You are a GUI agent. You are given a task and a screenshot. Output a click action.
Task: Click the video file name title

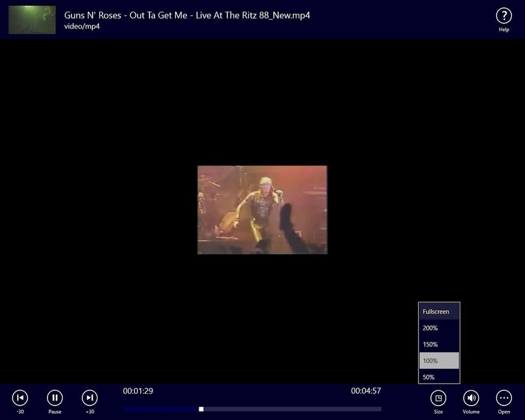click(x=187, y=15)
